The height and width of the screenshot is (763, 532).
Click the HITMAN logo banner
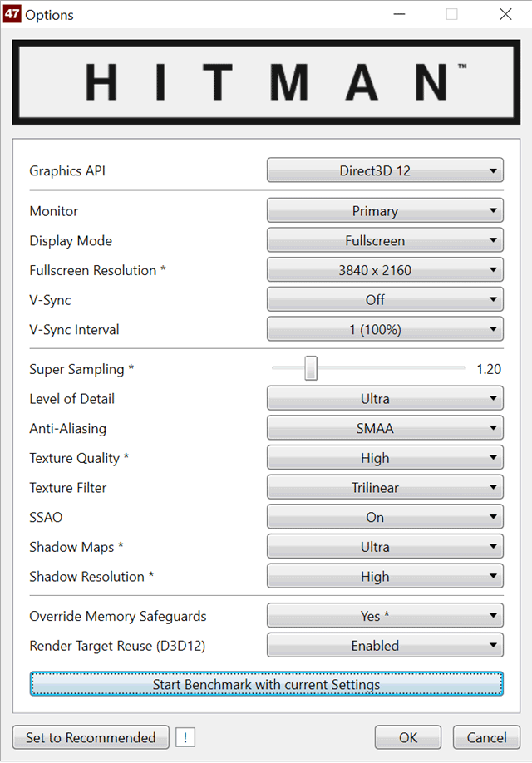pos(266,81)
